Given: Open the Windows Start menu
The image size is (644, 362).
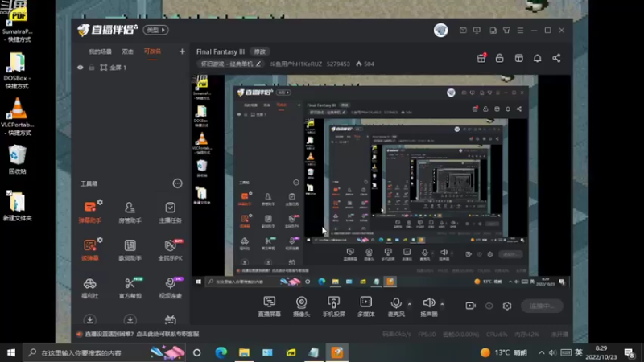Looking at the screenshot, I should [11, 352].
